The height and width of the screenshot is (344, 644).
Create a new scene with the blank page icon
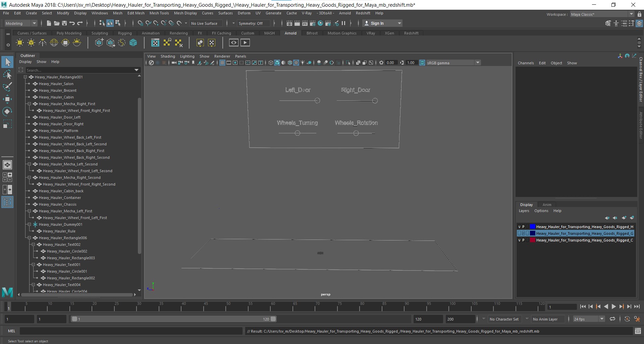[49, 23]
